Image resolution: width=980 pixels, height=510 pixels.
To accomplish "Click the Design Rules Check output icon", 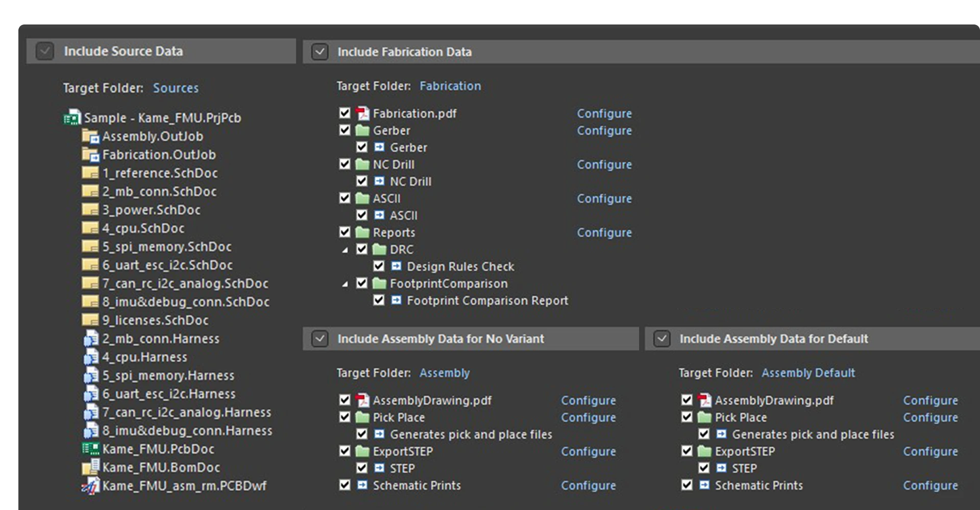I will 396,266.
